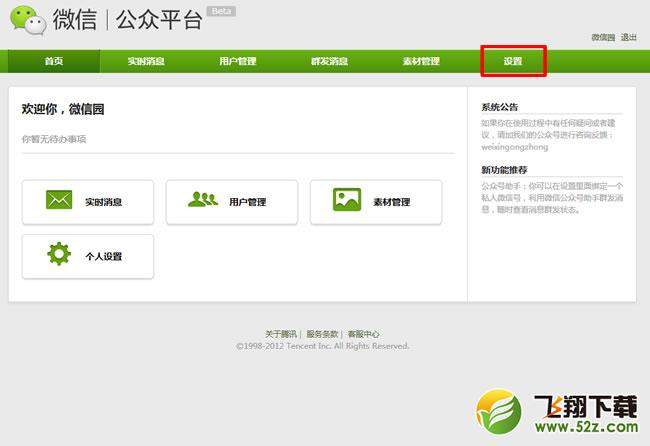The image size is (650, 446).
Task: Click the 退出 logout link
Action: click(628, 37)
